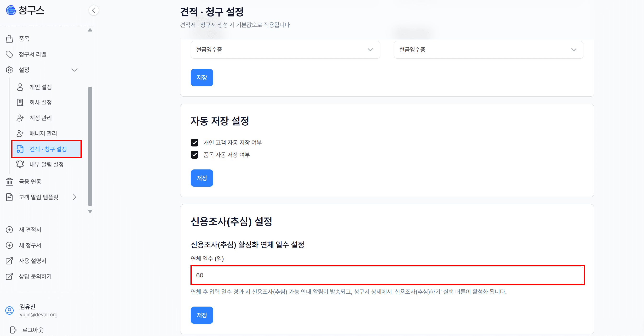Screen dimensions: 644x336
Task: Click the 새 견적서 plus icon
Action: 10,230
